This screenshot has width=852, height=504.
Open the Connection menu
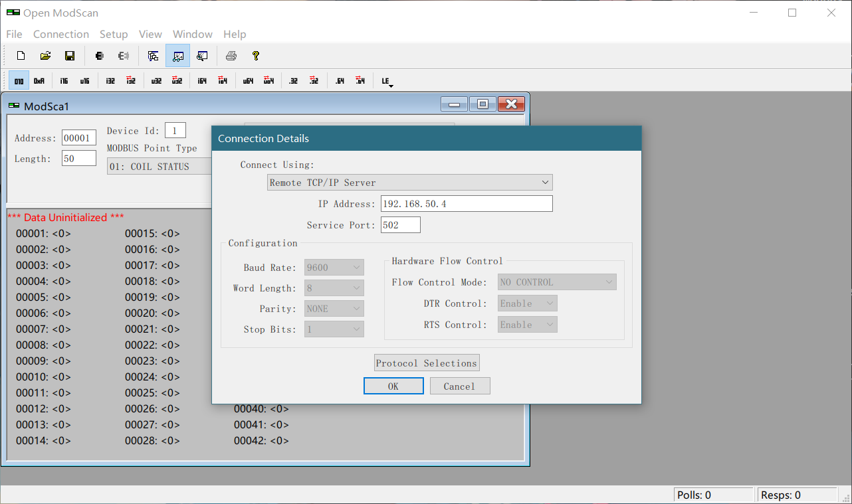coord(61,34)
